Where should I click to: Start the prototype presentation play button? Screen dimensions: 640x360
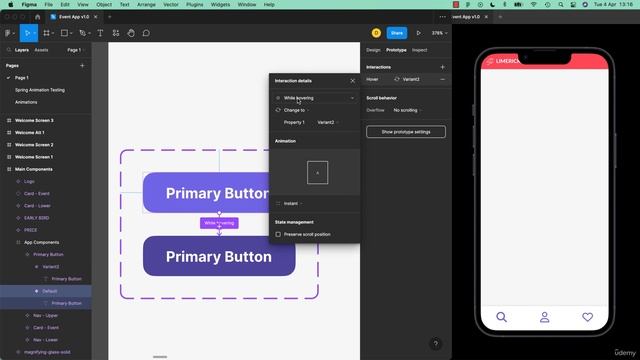tap(418, 33)
